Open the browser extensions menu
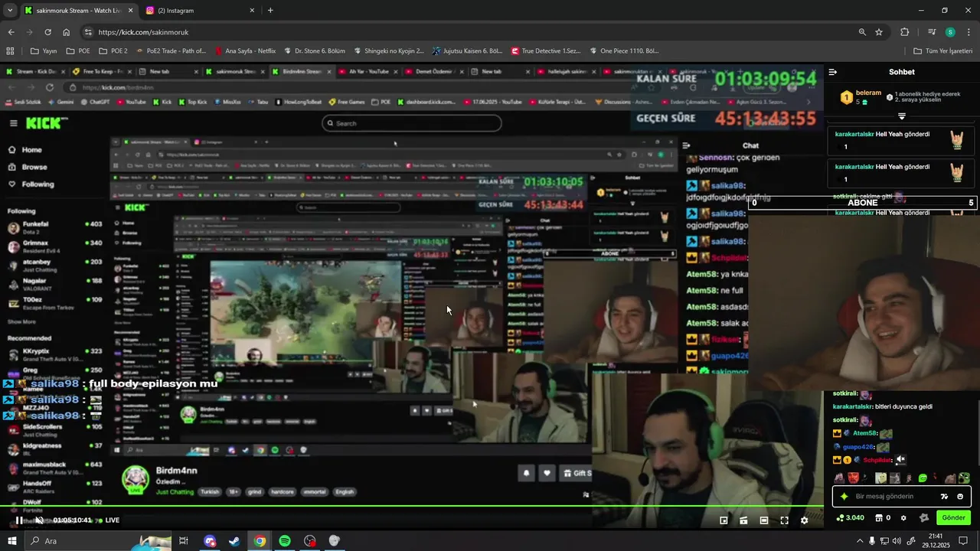This screenshot has width=980, height=551. pos(904,32)
